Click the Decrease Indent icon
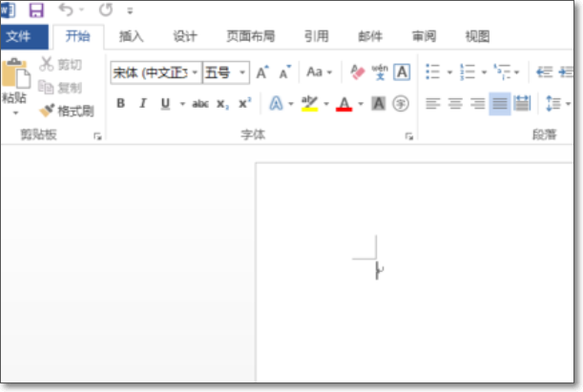Image resolution: width=583 pixels, height=392 pixels. point(544,72)
